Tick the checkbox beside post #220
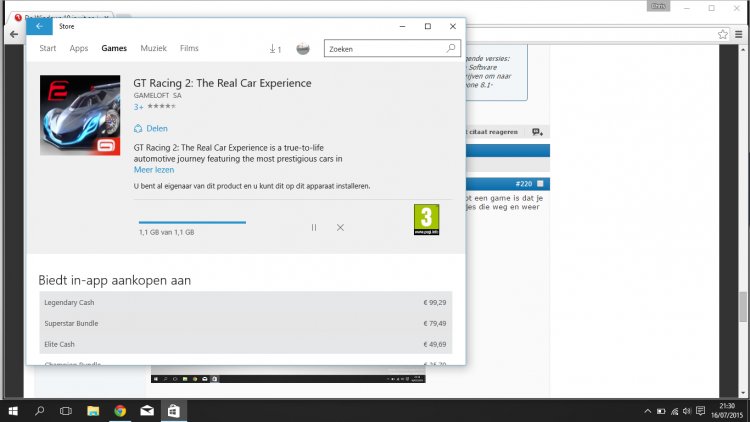750x422 pixels. (540, 184)
